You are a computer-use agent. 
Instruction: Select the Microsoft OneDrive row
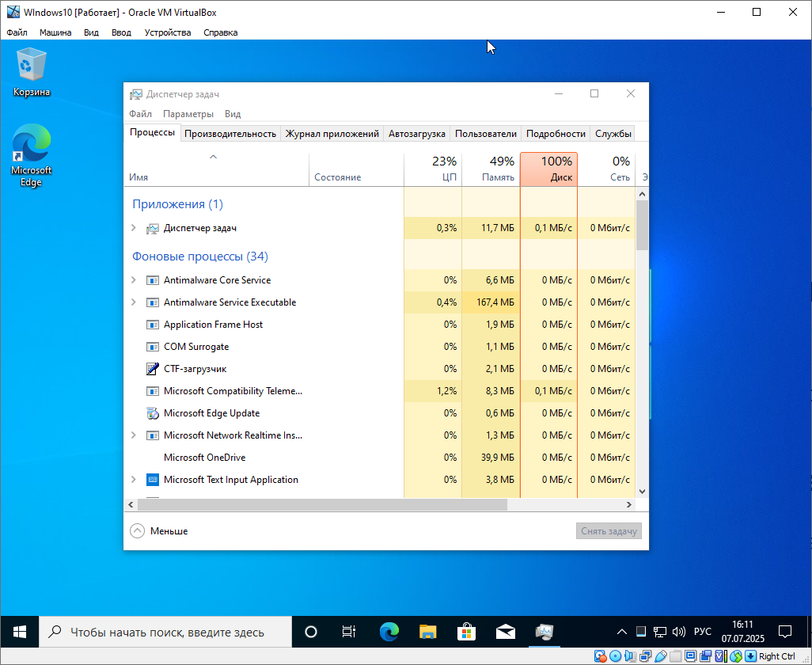coord(380,458)
